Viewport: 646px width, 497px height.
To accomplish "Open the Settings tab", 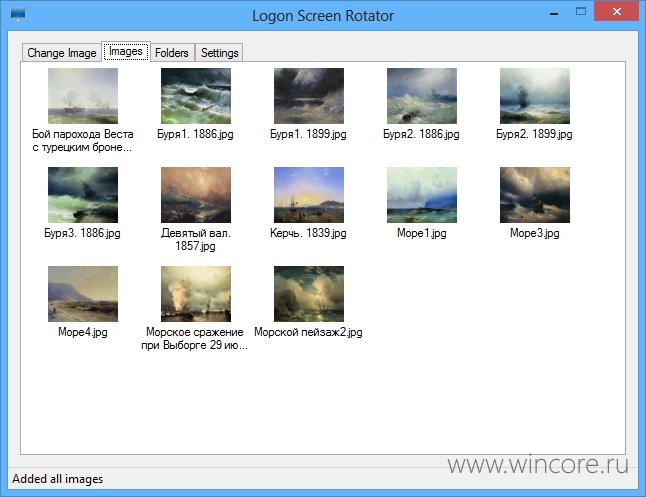I will (219, 53).
